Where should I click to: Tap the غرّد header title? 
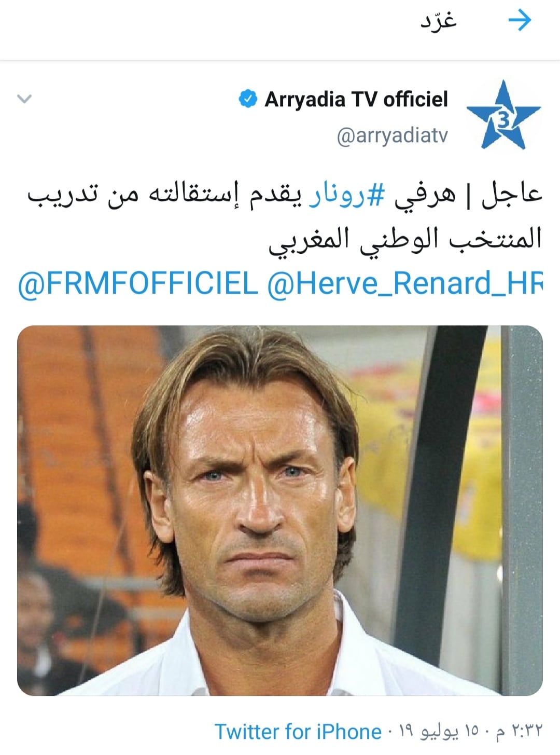[438, 21]
